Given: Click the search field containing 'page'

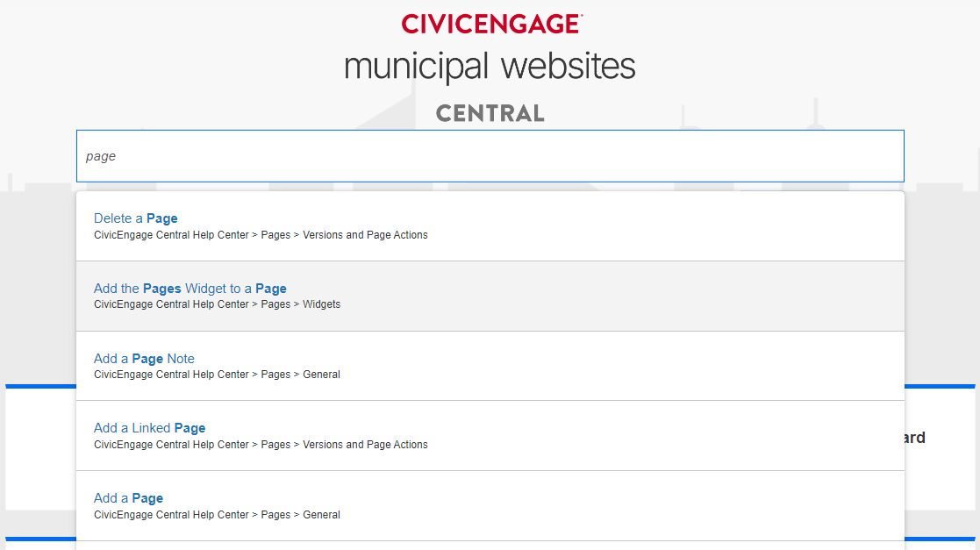Looking at the screenshot, I should (x=490, y=156).
